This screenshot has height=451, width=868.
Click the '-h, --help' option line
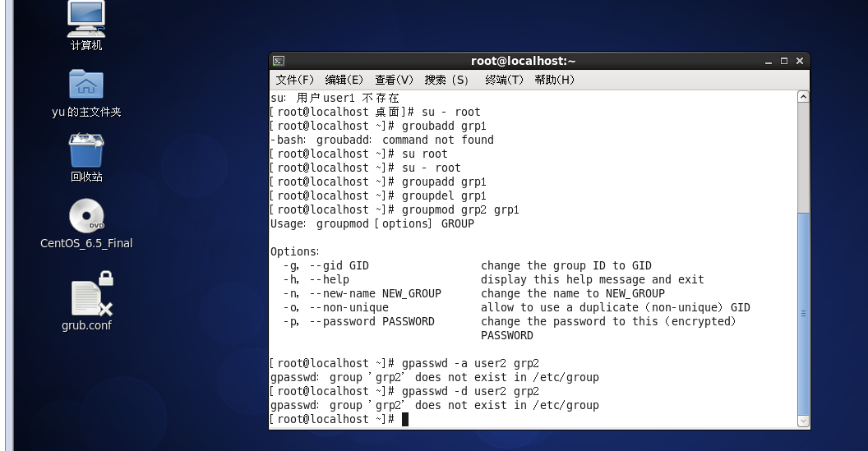tap(493, 279)
